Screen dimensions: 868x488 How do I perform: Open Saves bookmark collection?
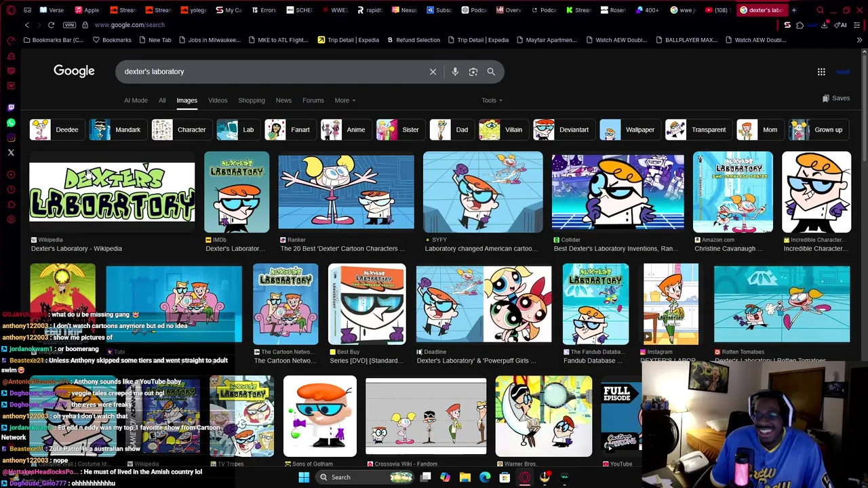(836, 98)
